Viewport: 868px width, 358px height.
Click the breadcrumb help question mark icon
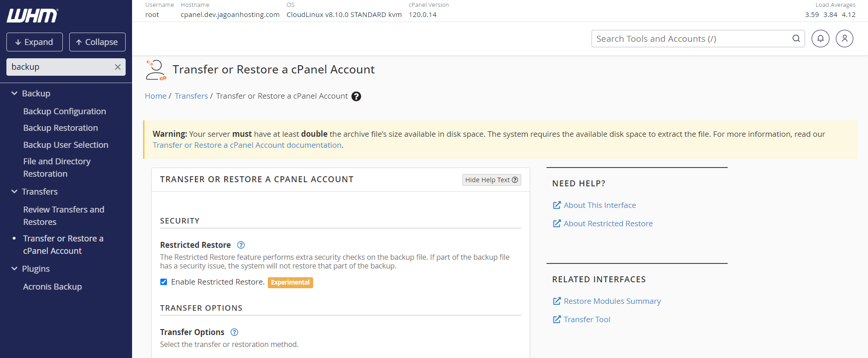(356, 96)
